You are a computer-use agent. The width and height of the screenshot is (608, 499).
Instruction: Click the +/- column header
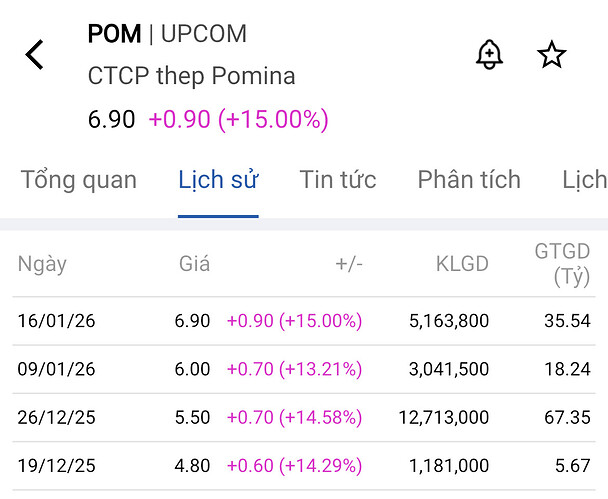click(349, 264)
